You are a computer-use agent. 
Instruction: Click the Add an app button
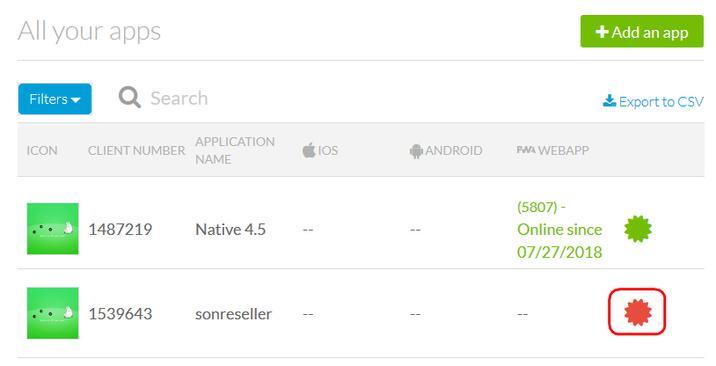click(x=642, y=31)
